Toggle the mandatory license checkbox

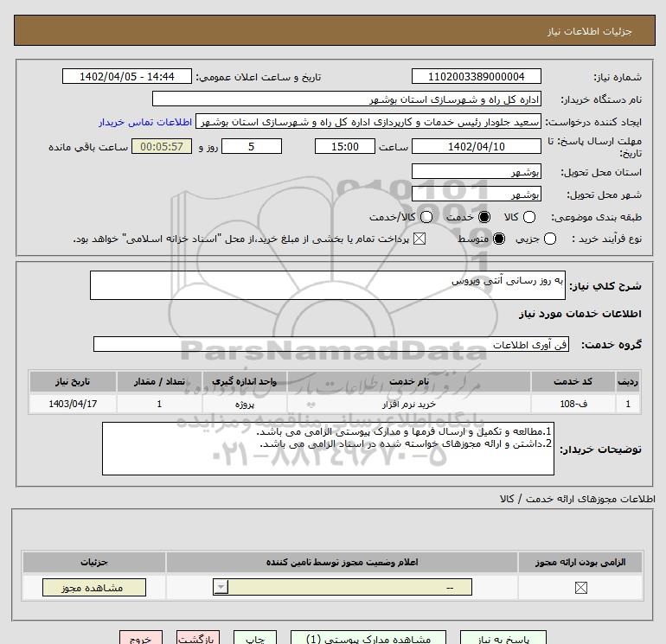pyautogui.click(x=580, y=588)
